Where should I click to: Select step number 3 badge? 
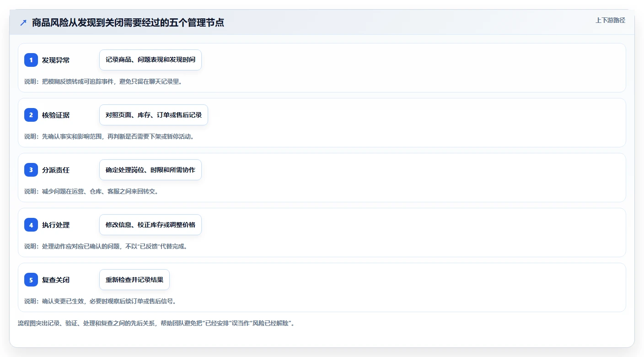[31, 170]
